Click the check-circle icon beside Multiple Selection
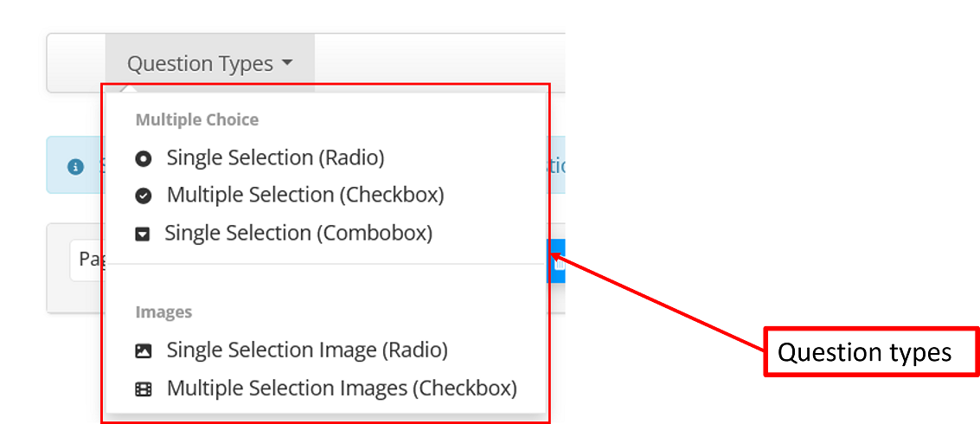 tap(144, 196)
